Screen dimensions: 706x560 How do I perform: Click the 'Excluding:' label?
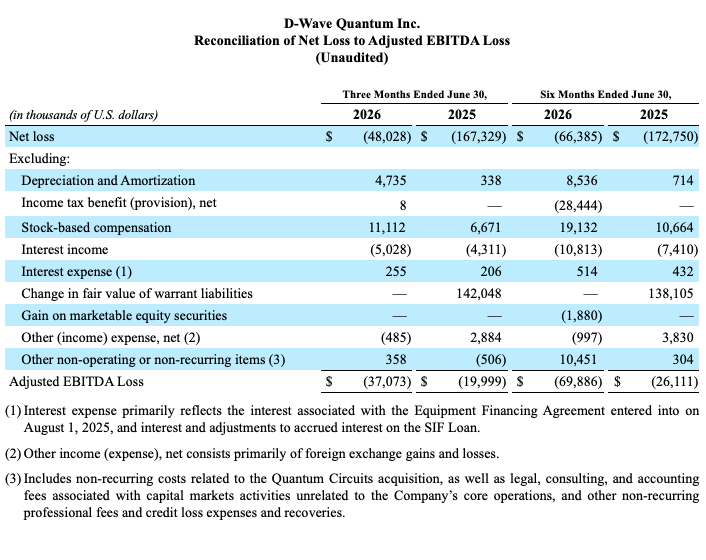pyautogui.click(x=40, y=158)
